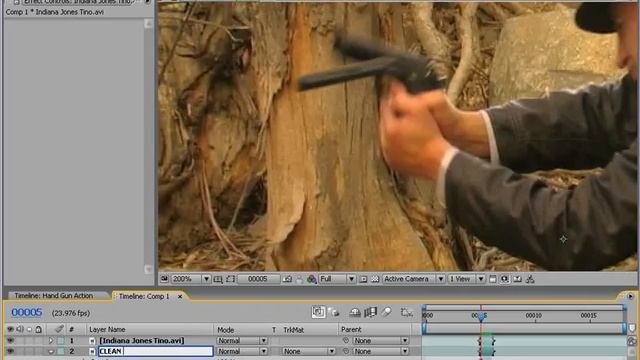Viewport: 640px width, 360px height.
Task: Click the Mode column header
Action: pyautogui.click(x=225, y=329)
